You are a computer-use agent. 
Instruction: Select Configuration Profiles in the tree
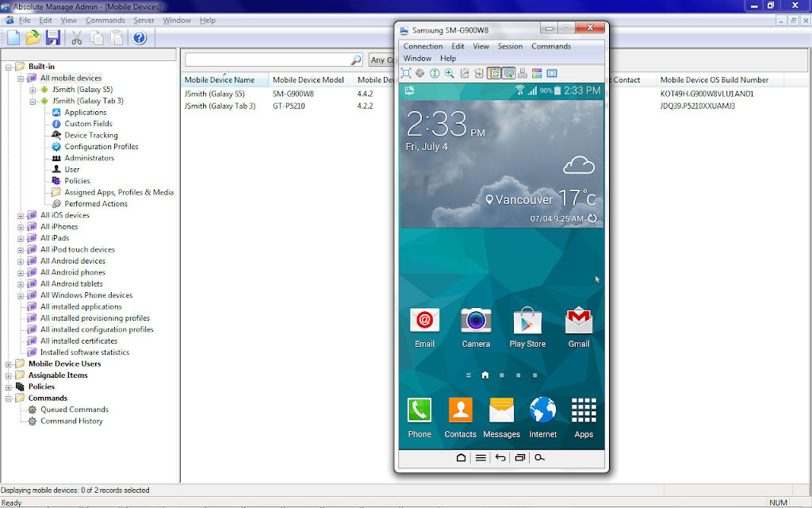pyautogui.click(x=101, y=146)
